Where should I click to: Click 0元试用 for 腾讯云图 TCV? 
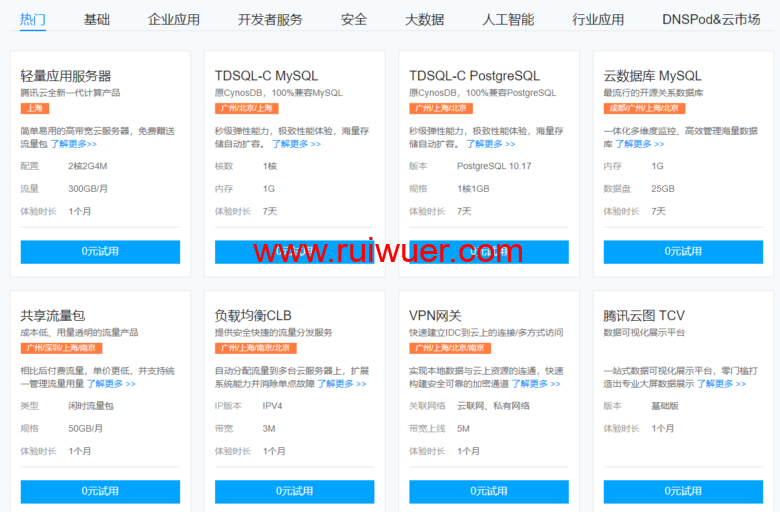point(684,491)
